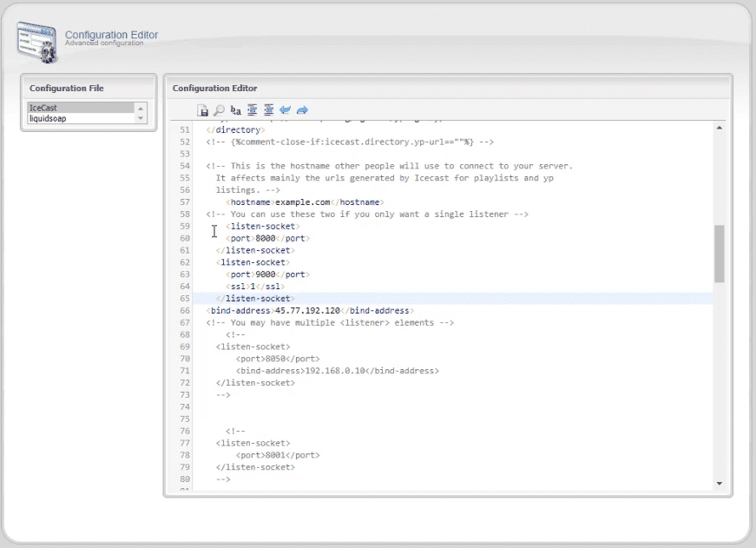The image size is (756, 548).
Task: Open find-and-replace with the 'ba' icon
Action: pos(235,110)
